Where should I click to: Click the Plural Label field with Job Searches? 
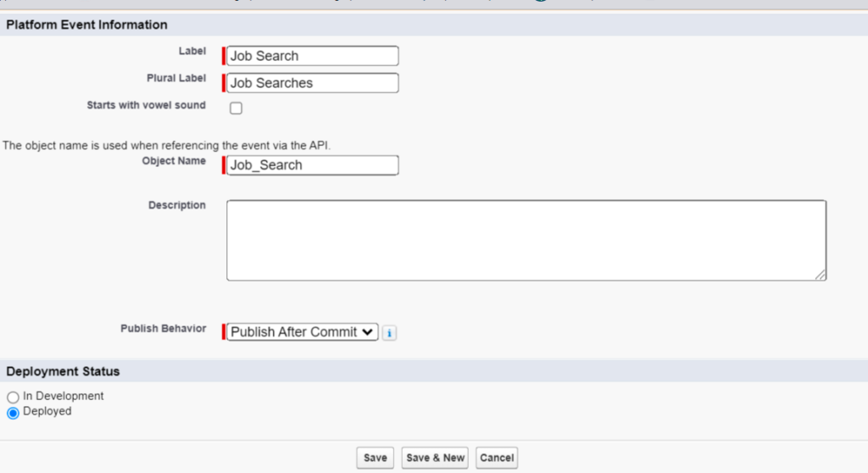(313, 83)
